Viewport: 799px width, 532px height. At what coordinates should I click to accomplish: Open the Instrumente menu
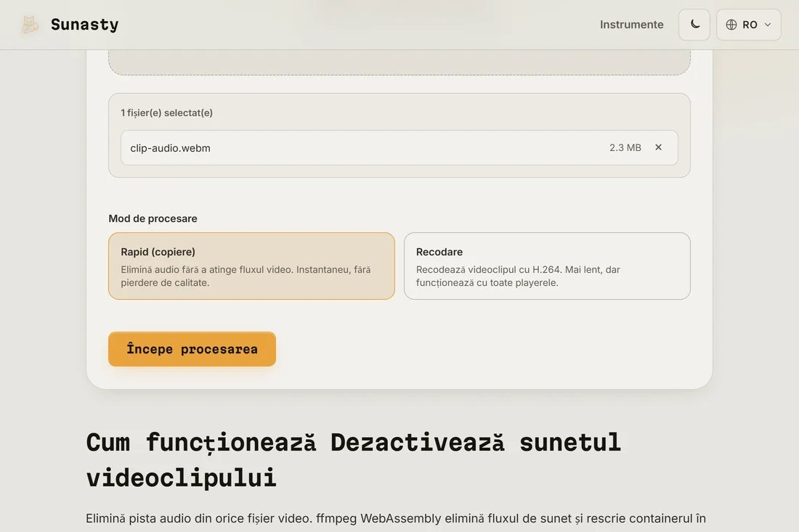pyautogui.click(x=631, y=25)
